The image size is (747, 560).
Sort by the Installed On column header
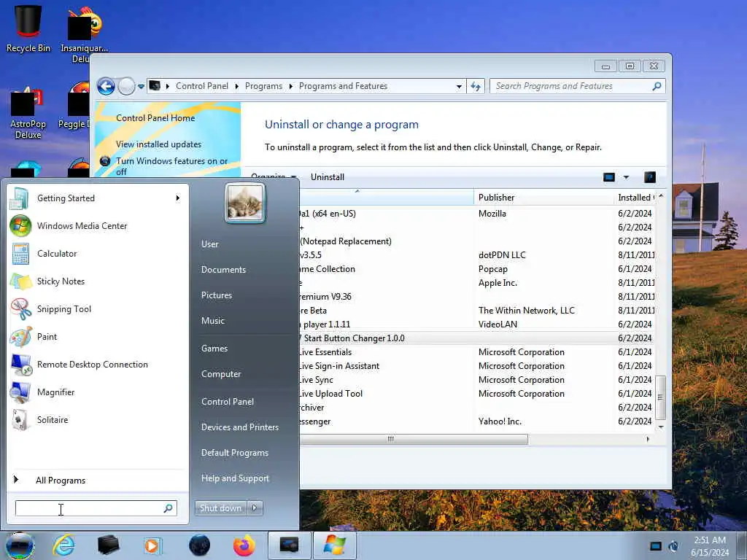[635, 197]
